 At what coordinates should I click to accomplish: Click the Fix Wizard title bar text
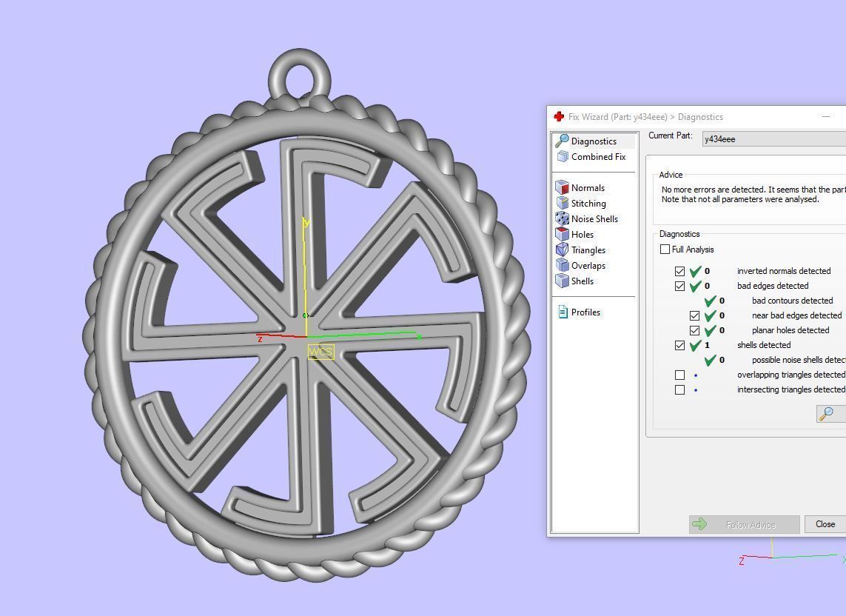(645, 117)
